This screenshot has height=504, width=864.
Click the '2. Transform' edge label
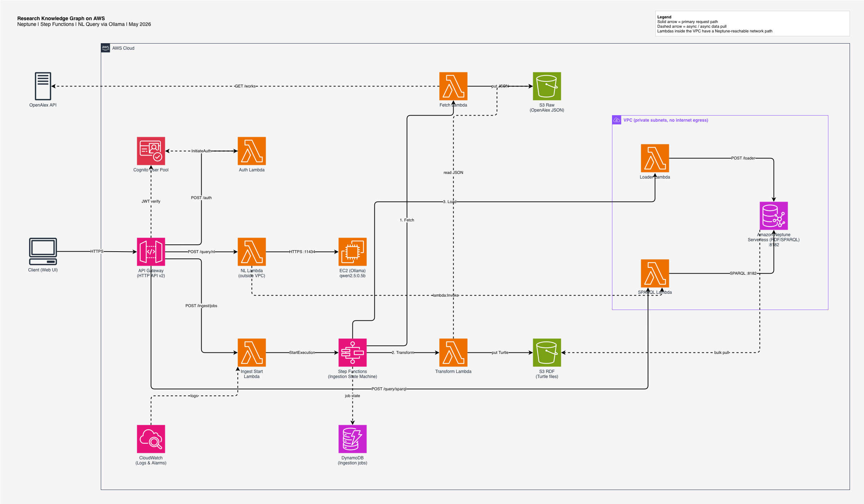[403, 352]
